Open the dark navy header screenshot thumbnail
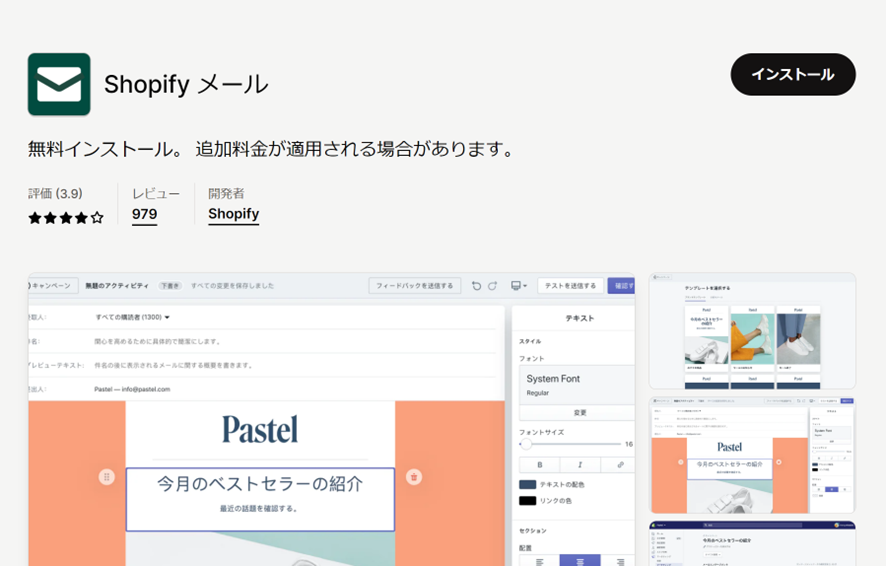This screenshot has height=566, width=886. [x=752, y=543]
